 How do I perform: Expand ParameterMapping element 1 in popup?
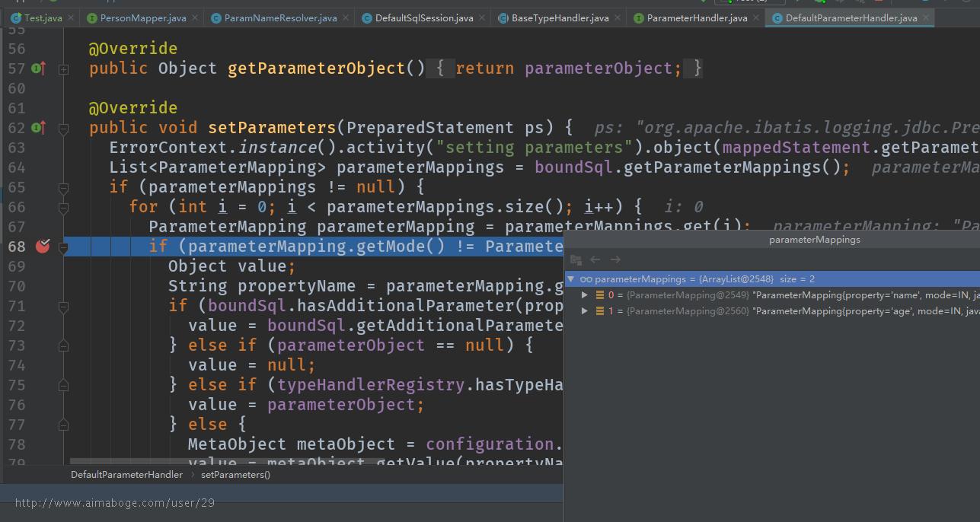click(x=585, y=311)
